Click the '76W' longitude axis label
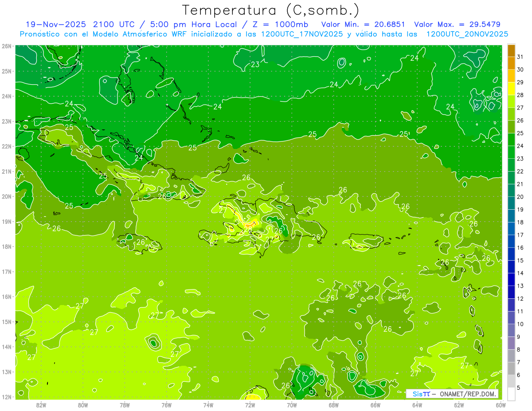532x411 pixels. click(166, 405)
